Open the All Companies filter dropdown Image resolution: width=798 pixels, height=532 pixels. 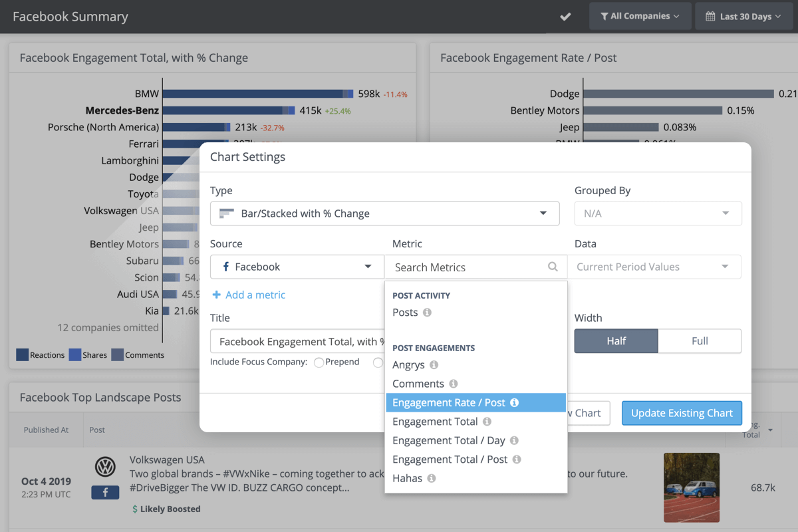[640, 17]
